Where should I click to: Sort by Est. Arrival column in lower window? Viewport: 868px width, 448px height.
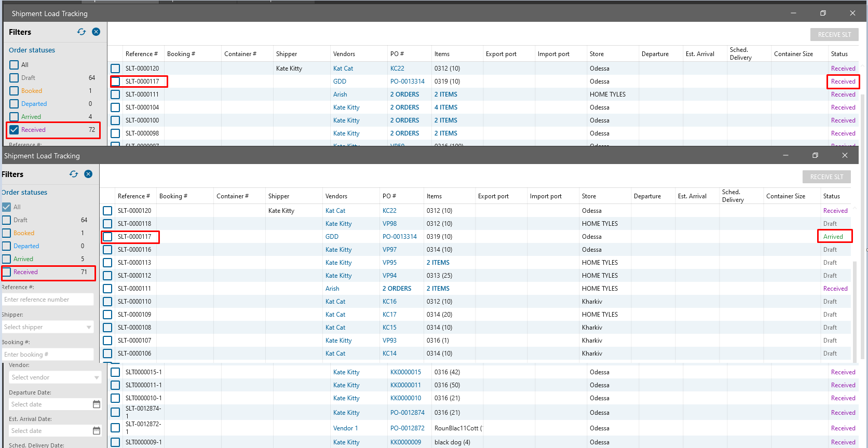pos(692,196)
